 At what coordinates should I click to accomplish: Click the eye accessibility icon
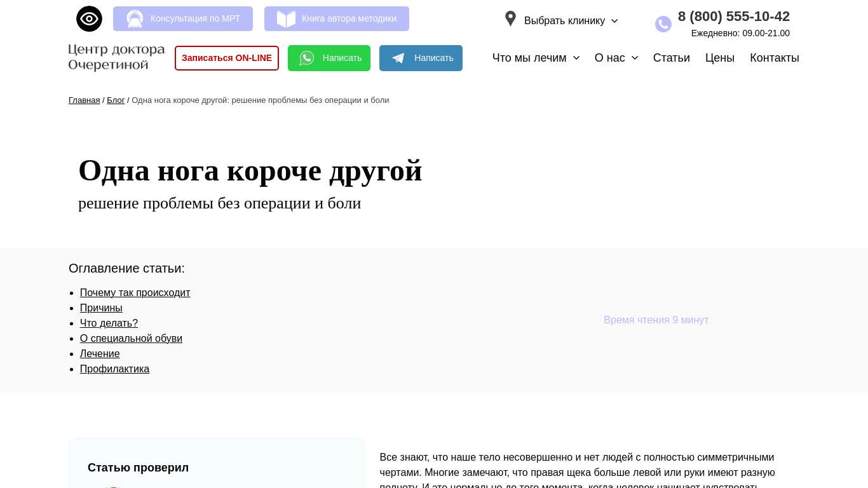pyautogui.click(x=89, y=18)
